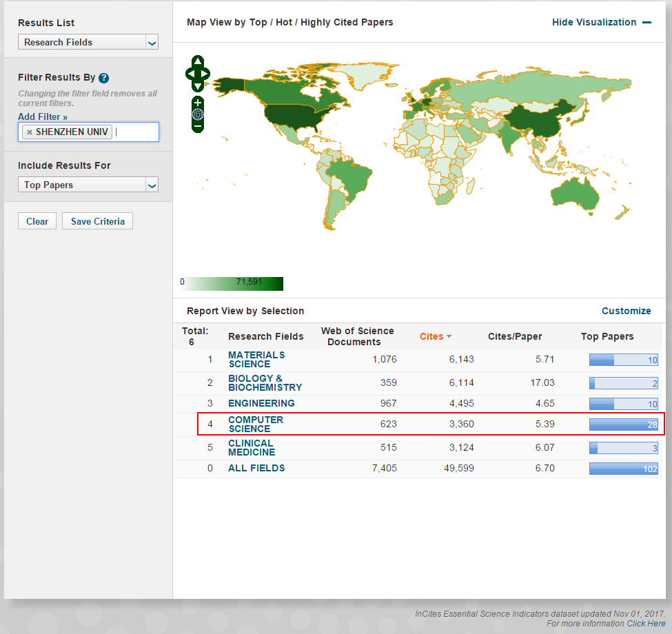Zoom in on the map
This screenshot has width=672, height=634.
point(198,103)
